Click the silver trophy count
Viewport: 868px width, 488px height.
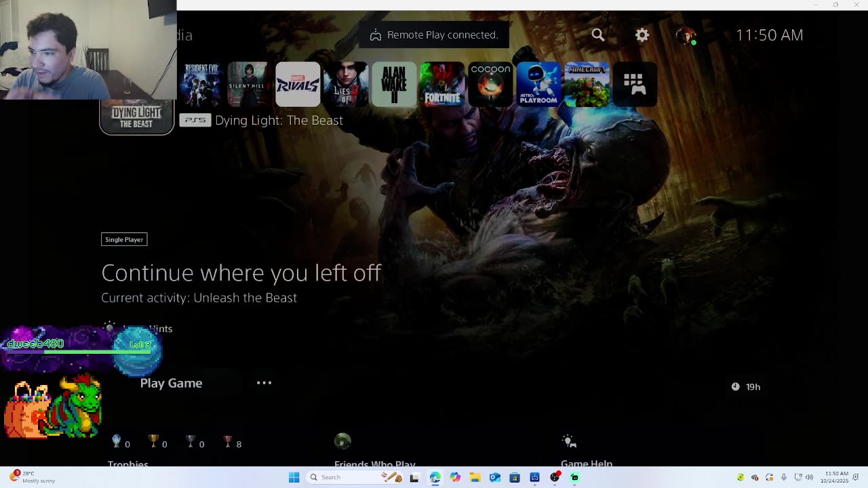[x=195, y=443]
